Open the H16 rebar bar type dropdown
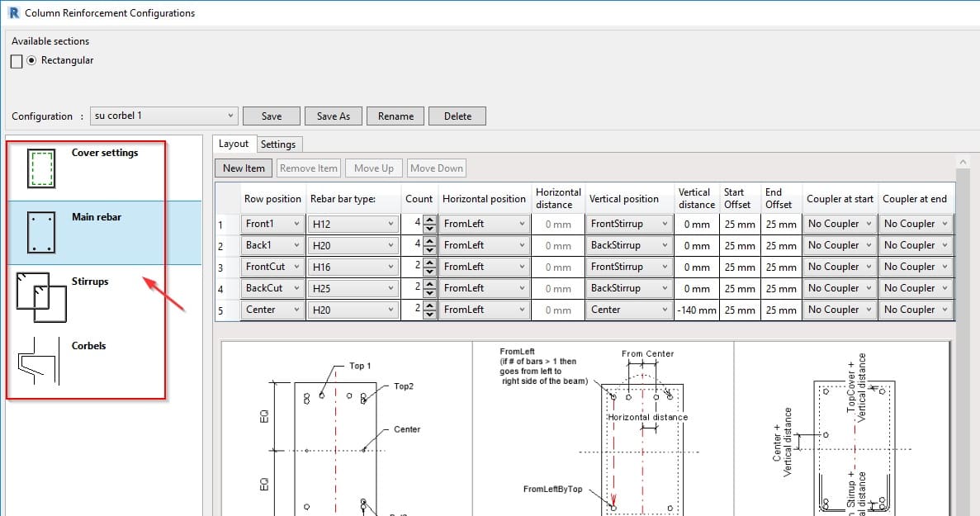 click(353, 267)
